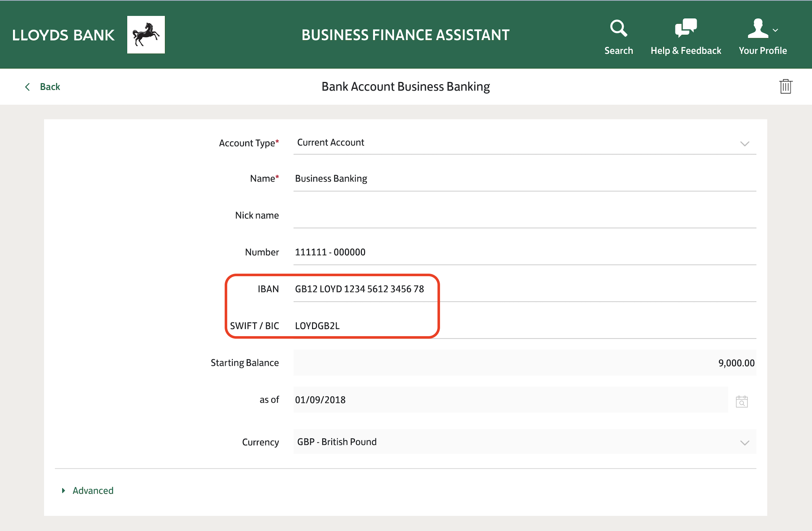
Task: Open the Currency dropdown chevron
Action: click(x=744, y=443)
